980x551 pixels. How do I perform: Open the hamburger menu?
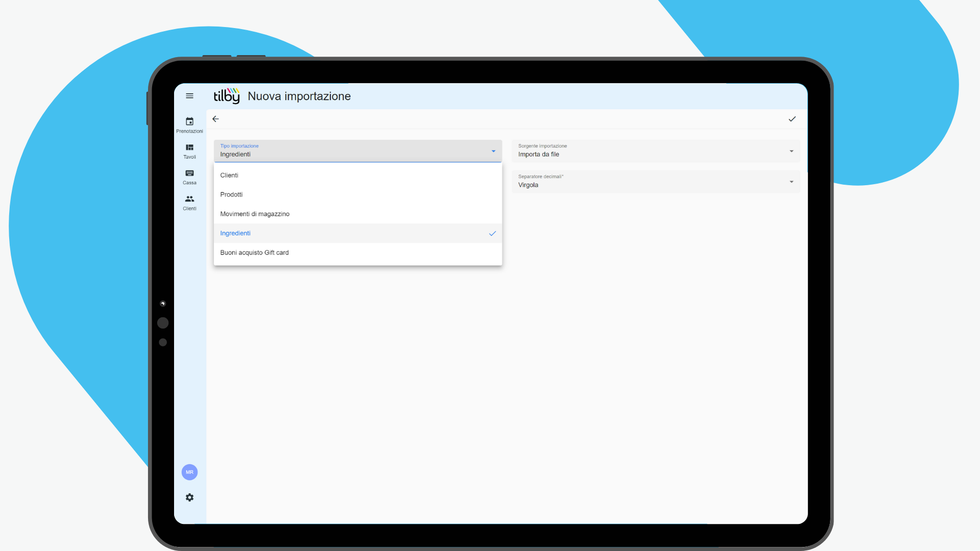click(189, 96)
